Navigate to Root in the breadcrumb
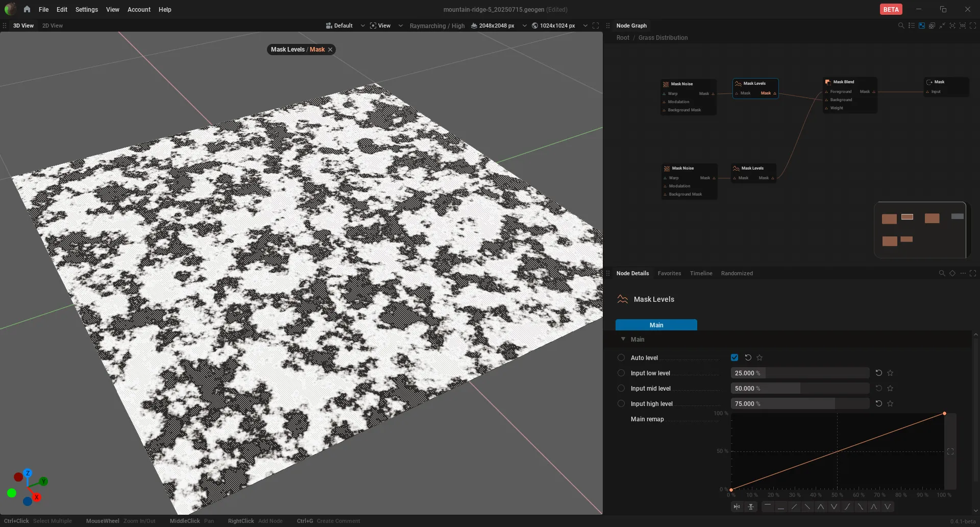Image resolution: width=980 pixels, height=527 pixels. coord(623,38)
